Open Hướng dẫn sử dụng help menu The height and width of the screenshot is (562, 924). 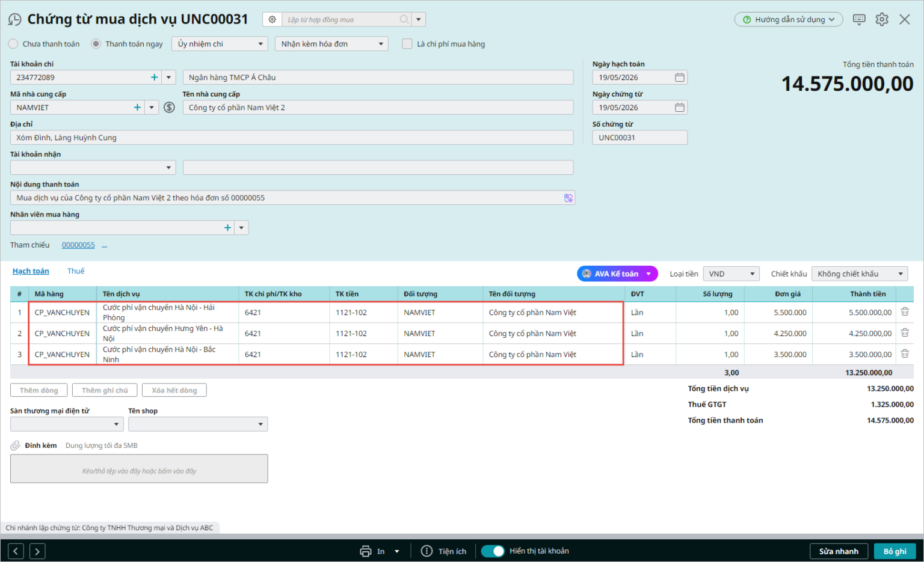pos(789,19)
